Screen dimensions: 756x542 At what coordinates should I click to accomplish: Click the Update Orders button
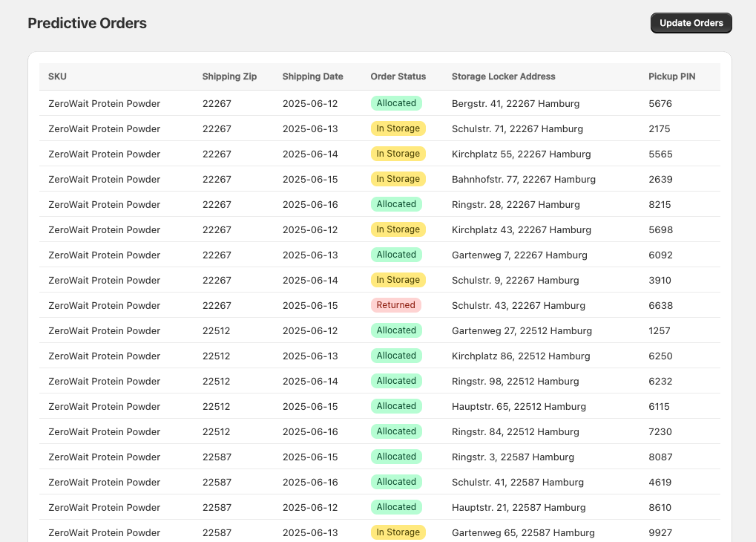[x=691, y=23]
